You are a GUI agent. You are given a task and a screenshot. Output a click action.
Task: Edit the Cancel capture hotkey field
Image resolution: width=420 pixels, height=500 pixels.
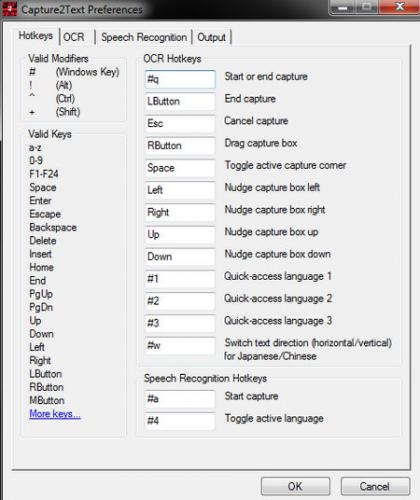(180, 124)
